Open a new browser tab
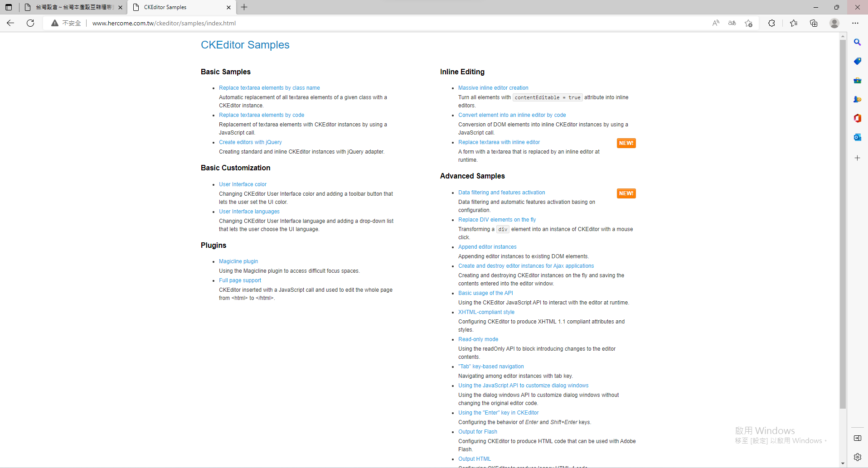868x468 pixels. click(244, 7)
